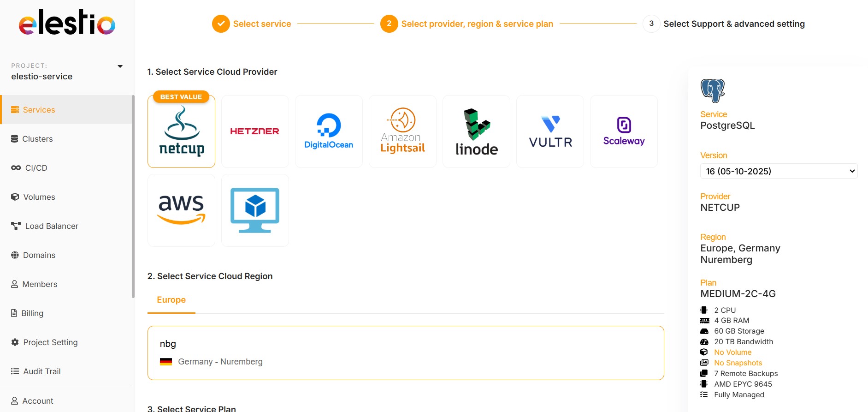Open the Clusters section
The height and width of the screenshot is (412, 868).
coord(37,138)
